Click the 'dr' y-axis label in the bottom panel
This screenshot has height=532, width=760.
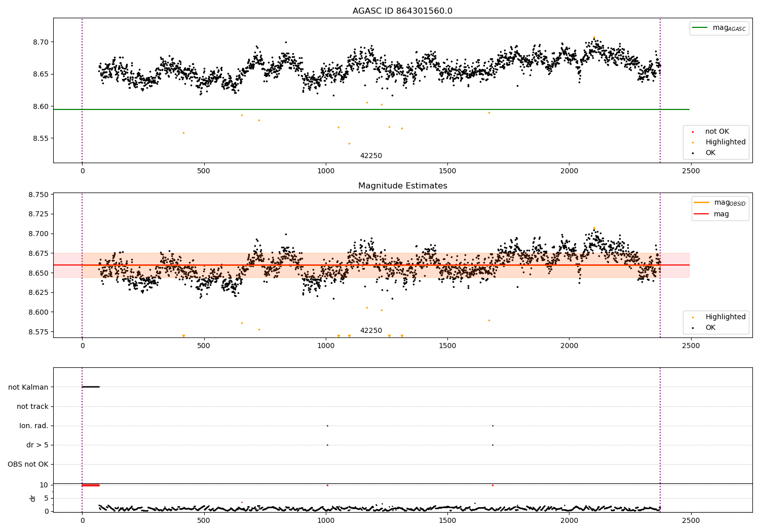[33, 498]
